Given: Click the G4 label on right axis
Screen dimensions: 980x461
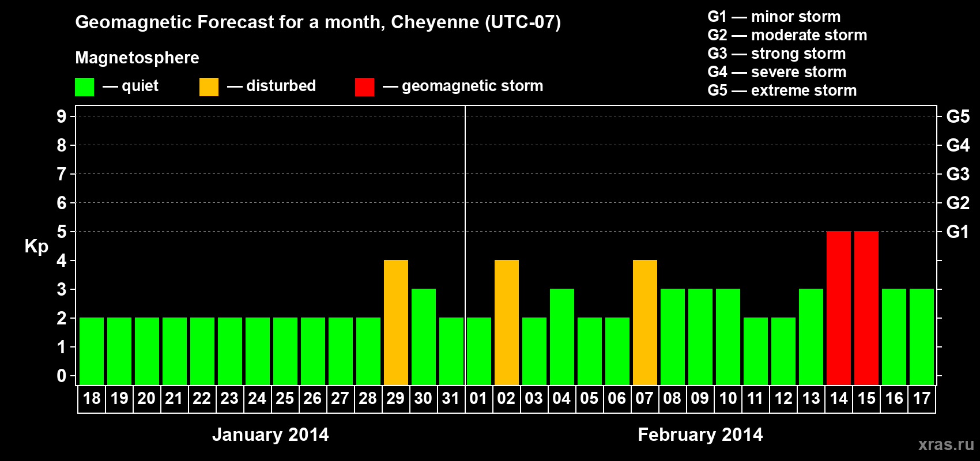Looking at the screenshot, I should point(958,145).
